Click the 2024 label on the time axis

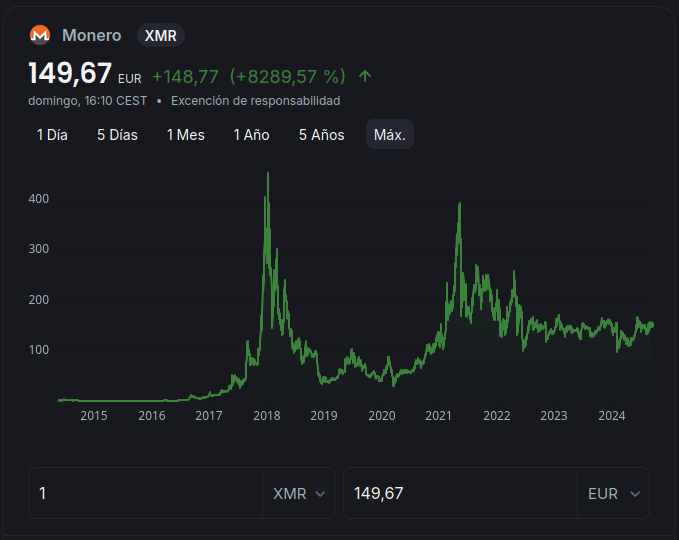point(611,416)
